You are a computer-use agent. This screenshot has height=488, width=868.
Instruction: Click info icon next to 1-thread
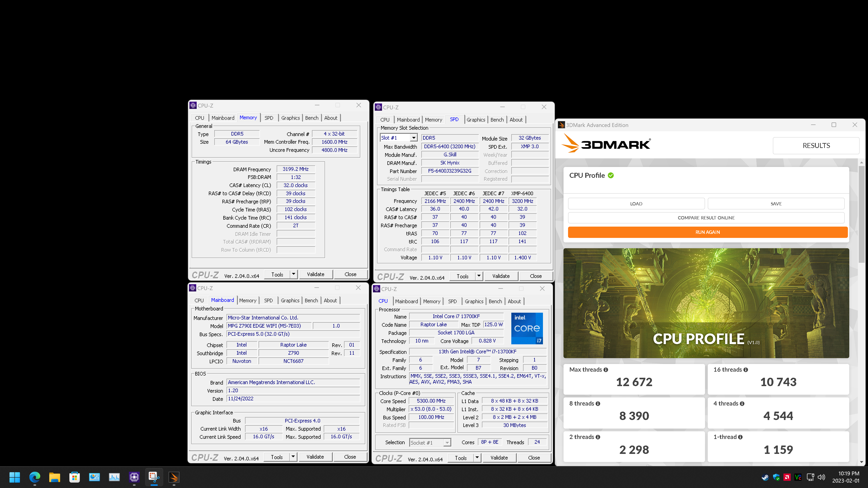coord(740,437)
